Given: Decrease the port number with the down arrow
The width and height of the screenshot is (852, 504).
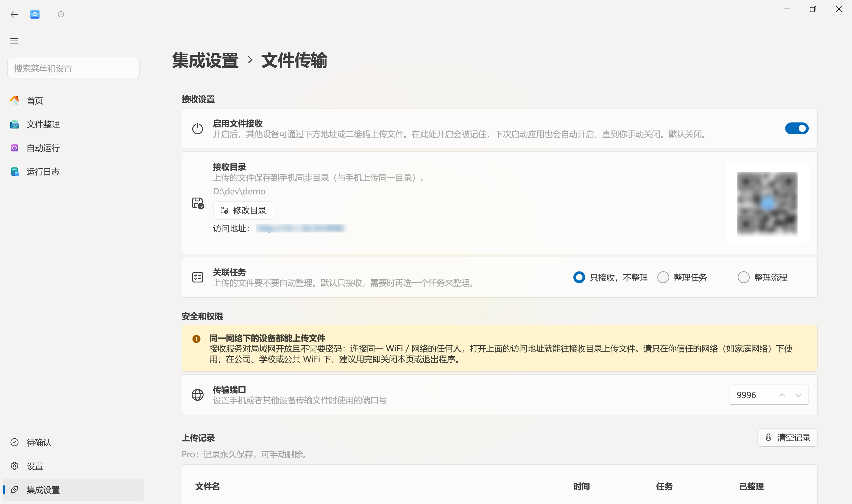Looking at the screenshot, I should click(x=799, y=395).
